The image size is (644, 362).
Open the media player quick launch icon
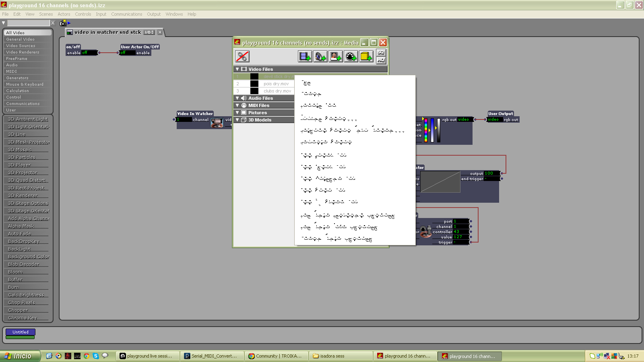[58, 356]
